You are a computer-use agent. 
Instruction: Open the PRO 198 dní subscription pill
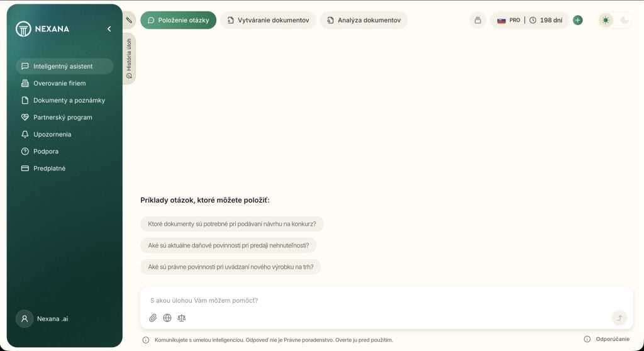point(529,20)
